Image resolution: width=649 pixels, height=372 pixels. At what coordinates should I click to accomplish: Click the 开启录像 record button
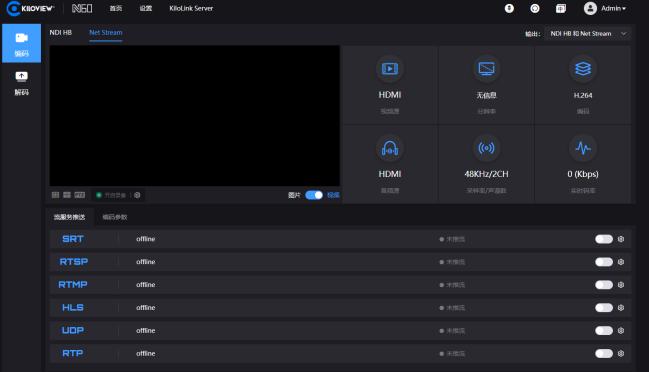coord(111,195)
